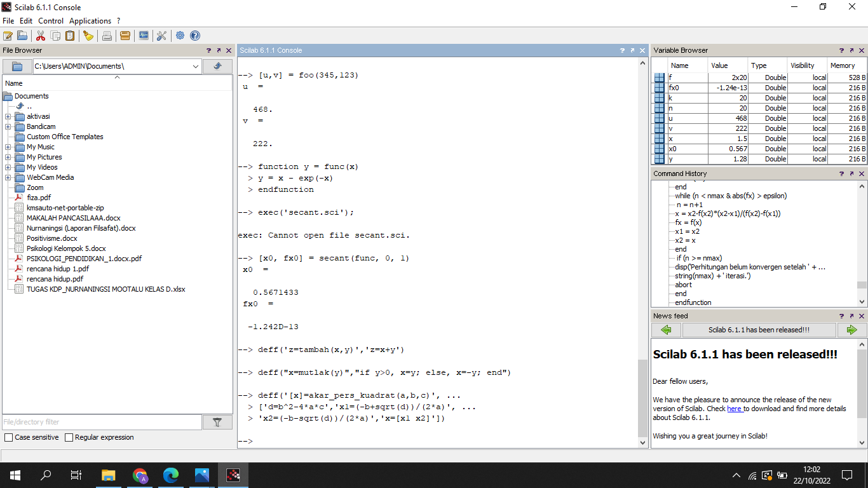Click Command History vertical scrollbar
The height and width of the screenshot is (488, 868).
click(x=862, y=285)
